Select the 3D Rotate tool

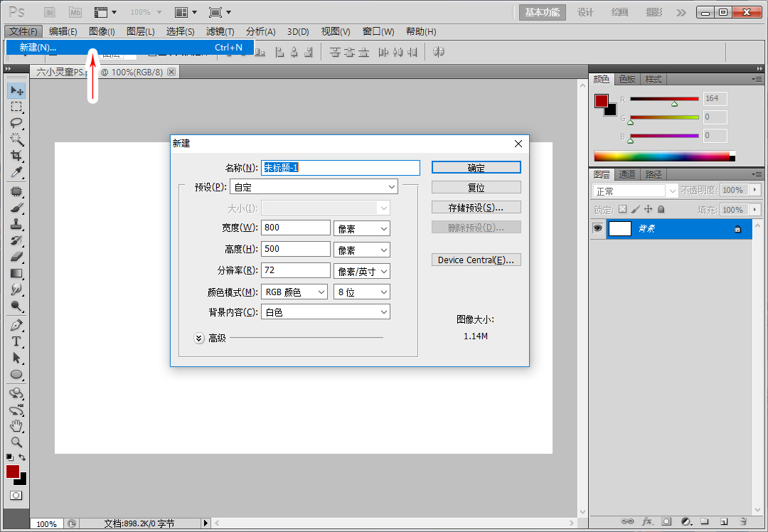pyautogui.click(x=16, y=393)
